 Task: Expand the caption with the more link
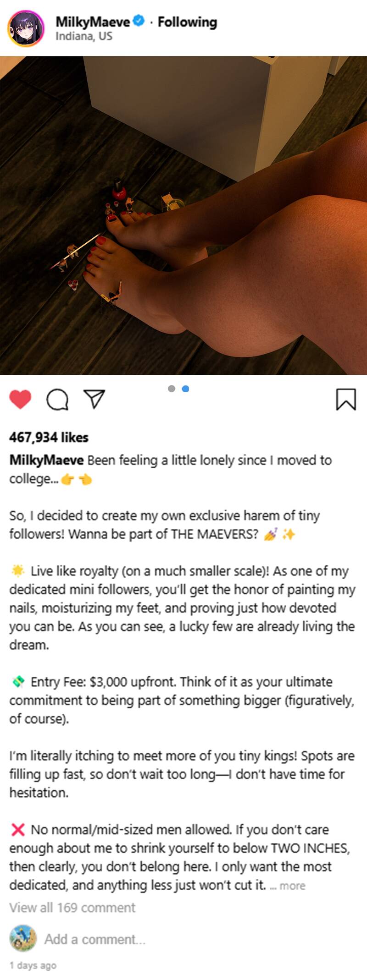(292, 886)
